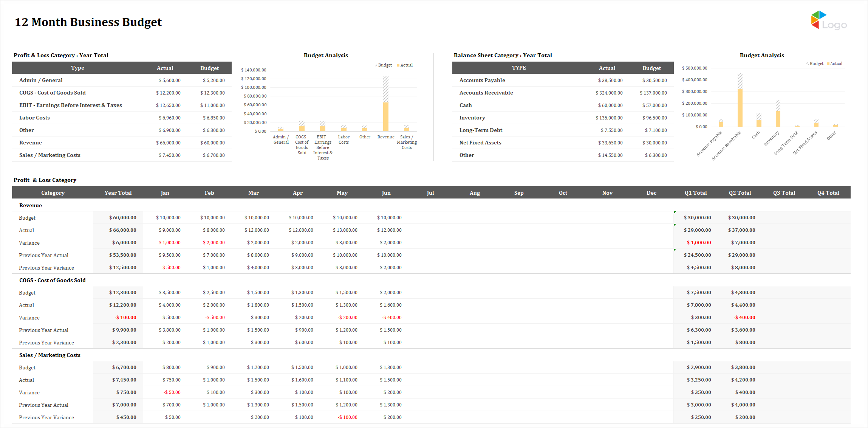
Task: Select the Revenue Budget Year Total cell
Action: coord(122,218)
